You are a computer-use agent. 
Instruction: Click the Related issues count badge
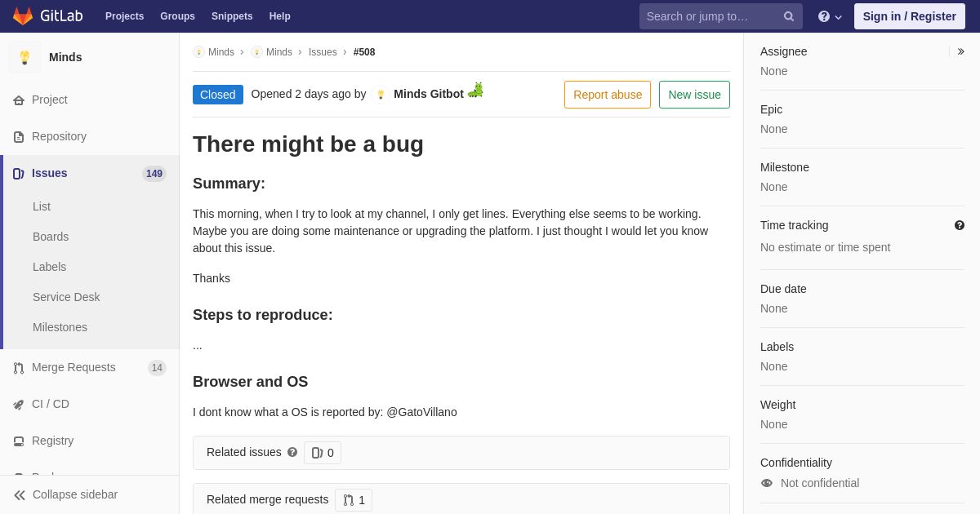click(323, 453)
